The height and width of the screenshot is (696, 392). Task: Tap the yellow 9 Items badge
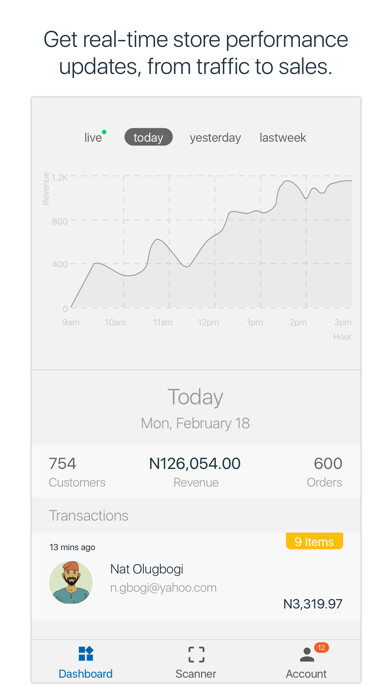[314, 542]
